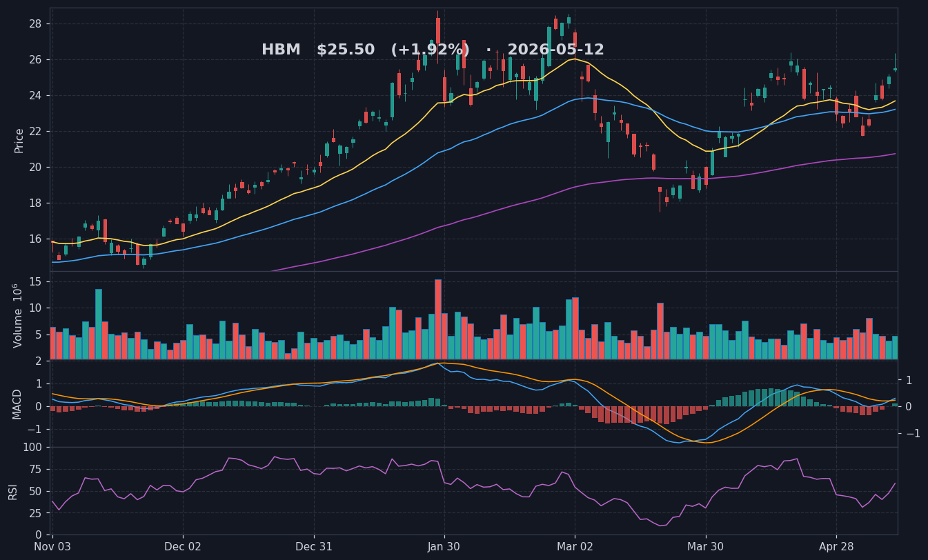Screen dimensions: 928x560
Task: Click the 28 price axis tick
Action: click(x=35, y=23)
